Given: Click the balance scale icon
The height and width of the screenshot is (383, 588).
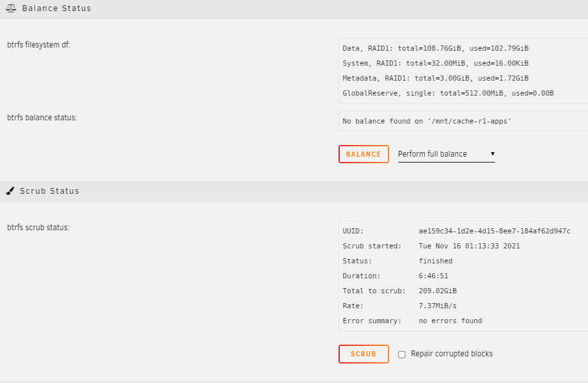Looking at the screenshot, I should coord(11,8).
